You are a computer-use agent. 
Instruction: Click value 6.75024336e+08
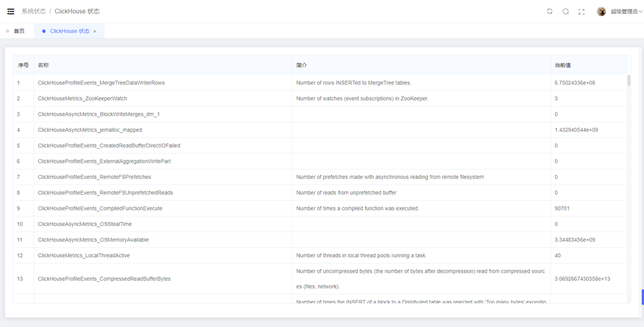pos(575,82)
